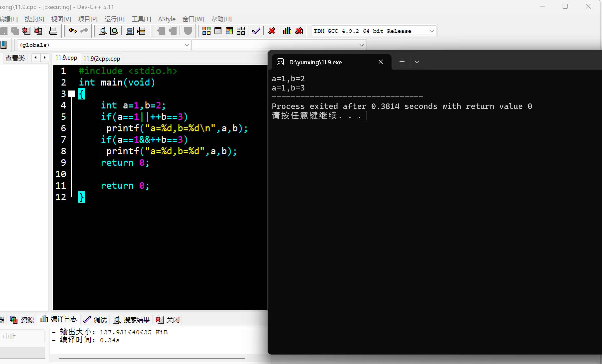The height and width of the screenshot is (364, 602).
Task: Toggle the code fold box at line 3
Action: point(72,94)
